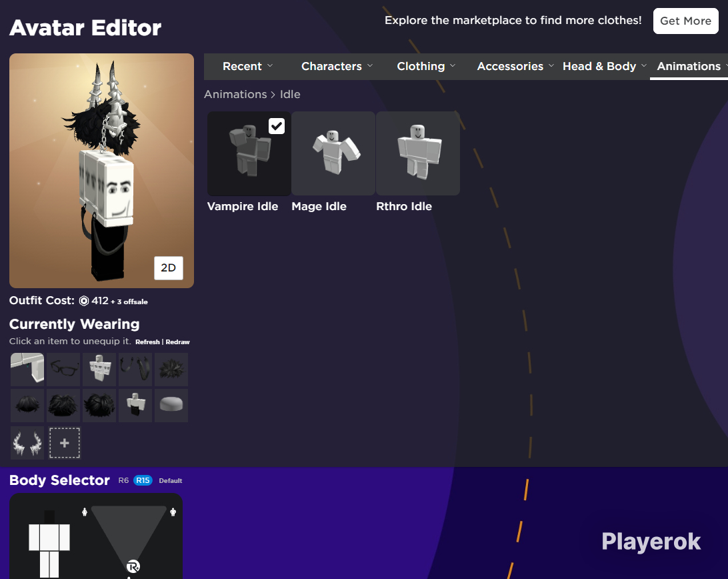The image size is (728, 579).
Task: Select the broad body type figure icon
Action: click(173, 512)
